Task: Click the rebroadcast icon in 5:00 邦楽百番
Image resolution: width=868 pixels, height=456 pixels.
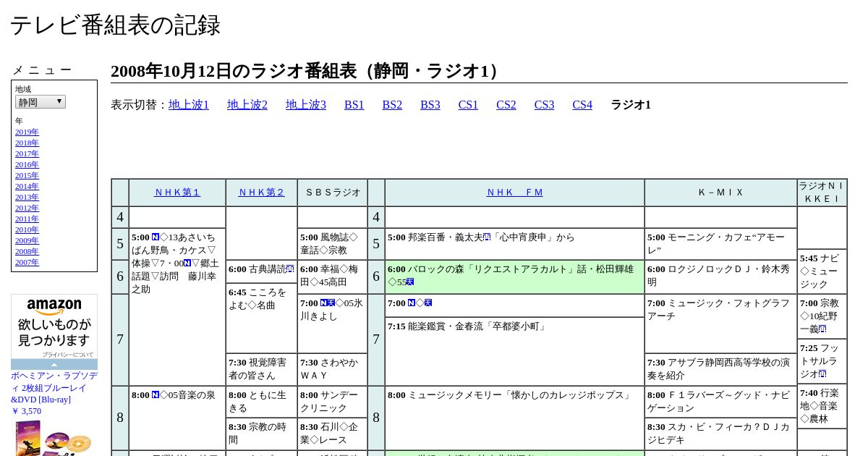Action: 487,237
